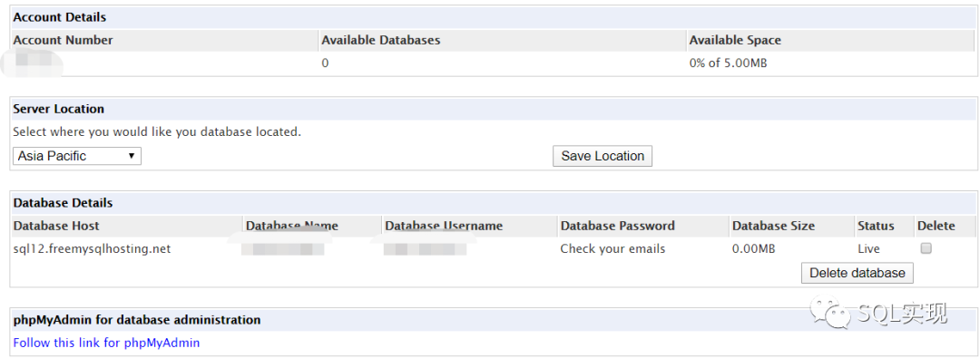This screenshot has height=358, width=980.
Task: Tick the Delete checkbox for sql12 database
Action: (926, 248)
